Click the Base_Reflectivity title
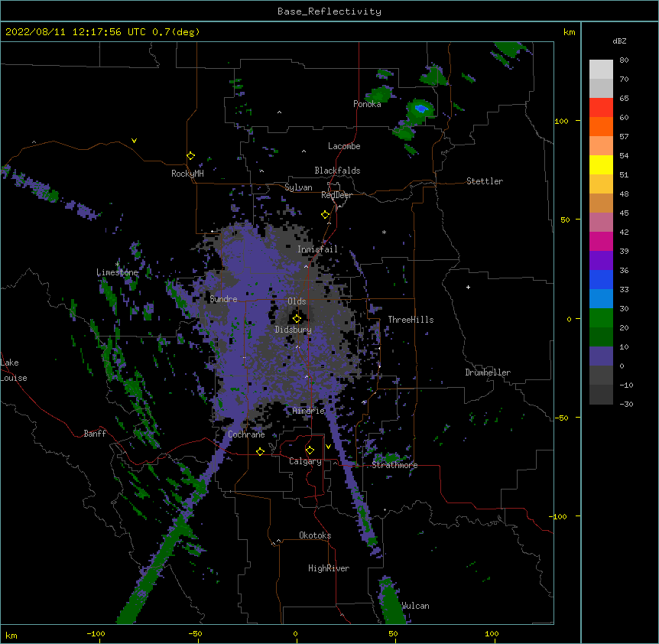The height and width of the screenshot is (644, 659). click(329, 11)
